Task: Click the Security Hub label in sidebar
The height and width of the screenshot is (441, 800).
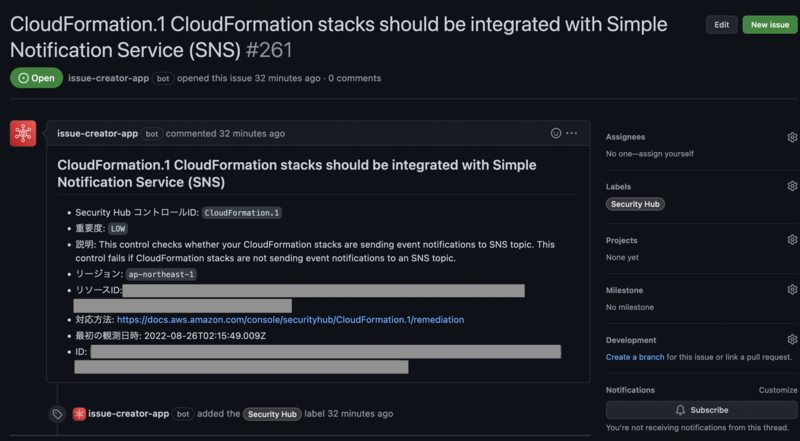Action: coord(635,204)
